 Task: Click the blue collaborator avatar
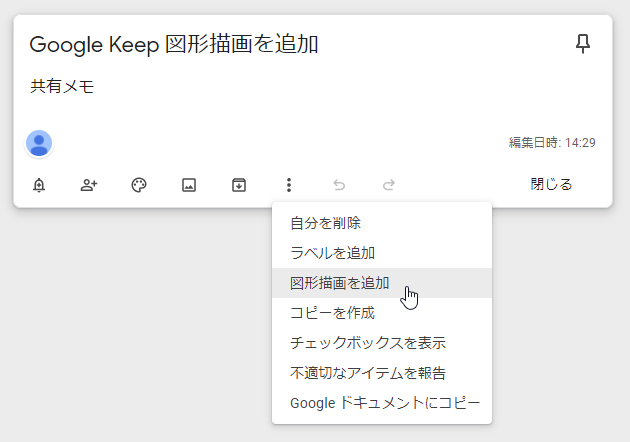(39, 143)
